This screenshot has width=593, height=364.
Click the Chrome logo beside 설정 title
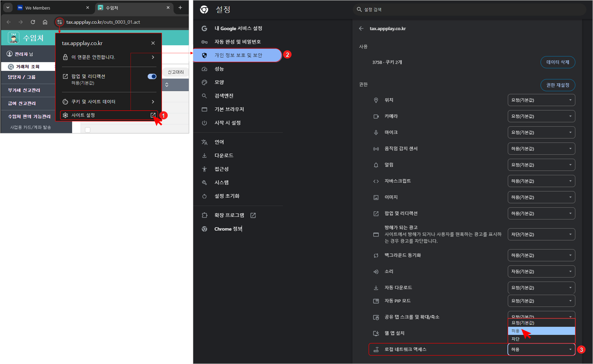pos(204,10)
